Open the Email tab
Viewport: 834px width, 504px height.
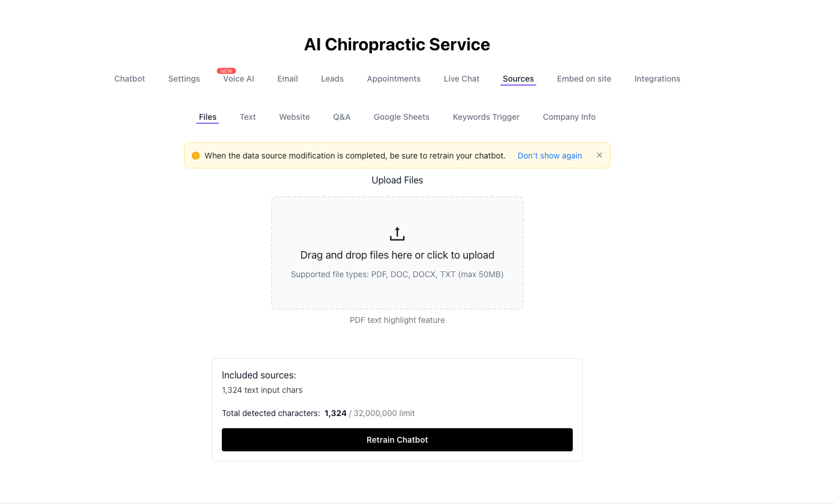pyautogui.click(x=287, y=79)
